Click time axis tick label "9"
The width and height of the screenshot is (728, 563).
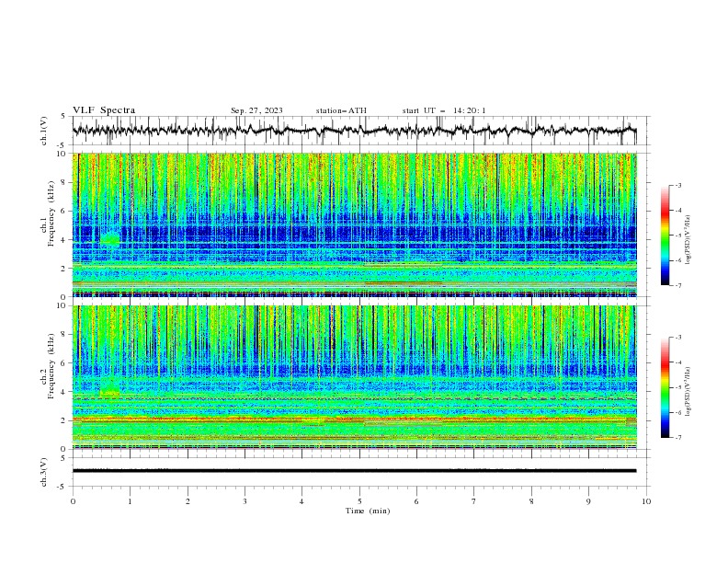[588, 501]
